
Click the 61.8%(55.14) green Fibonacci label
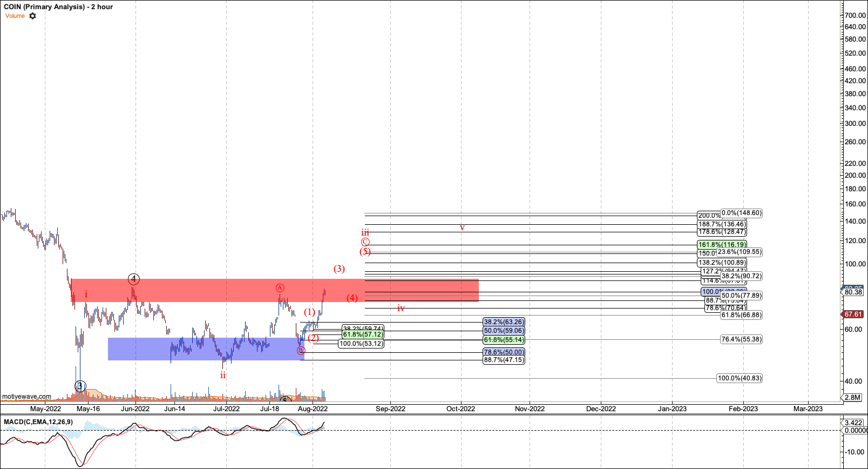tap(504, 340)
